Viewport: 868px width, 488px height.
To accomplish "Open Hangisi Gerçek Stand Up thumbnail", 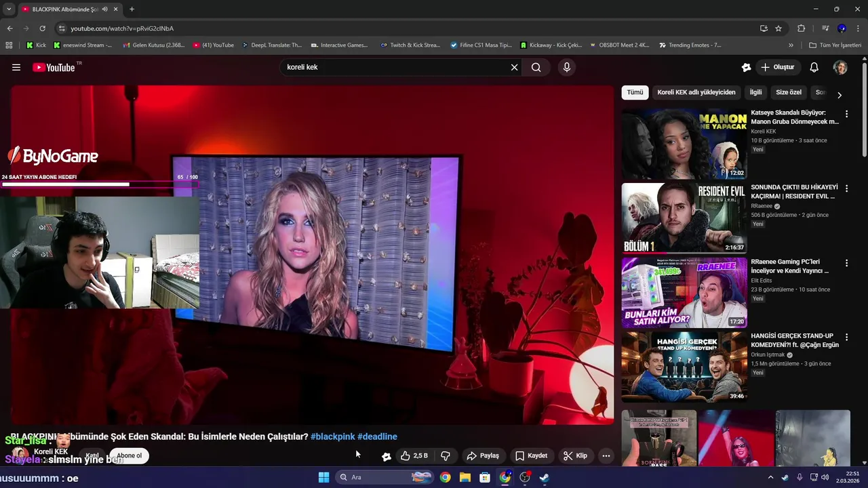I will (x=684, y=367).
